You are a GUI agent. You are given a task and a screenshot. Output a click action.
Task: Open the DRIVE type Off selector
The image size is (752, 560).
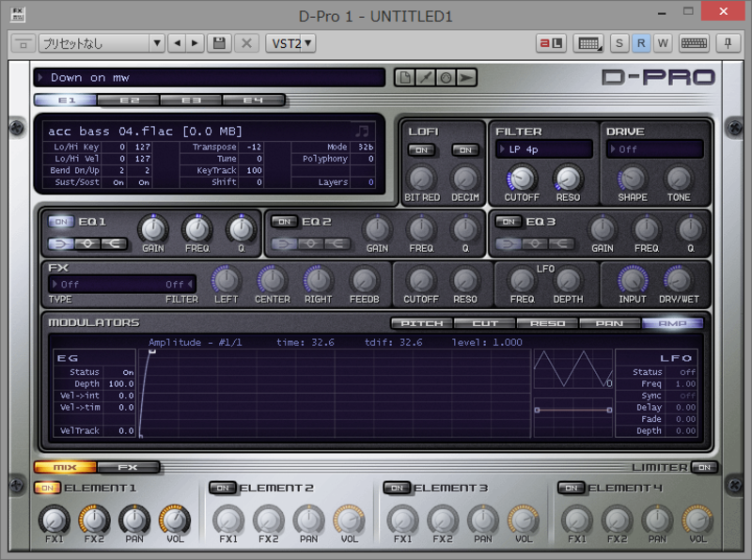654,149
